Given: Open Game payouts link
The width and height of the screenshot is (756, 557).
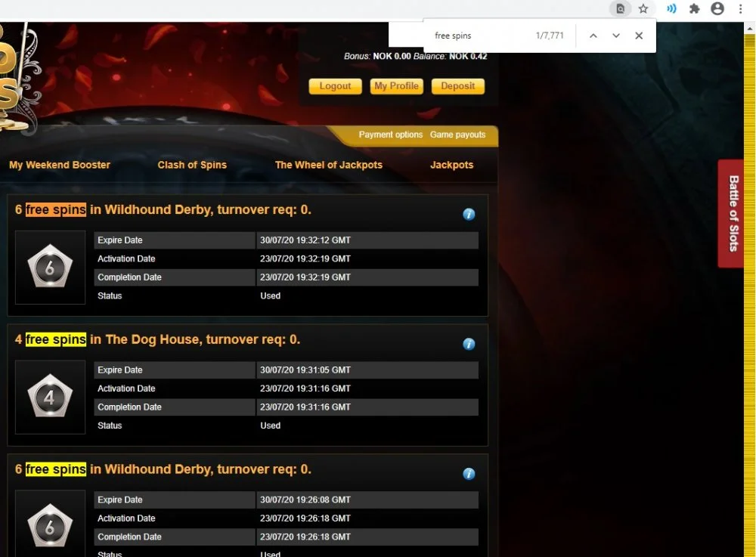Looking at the screenshot, I should click(x=457, y=135).
